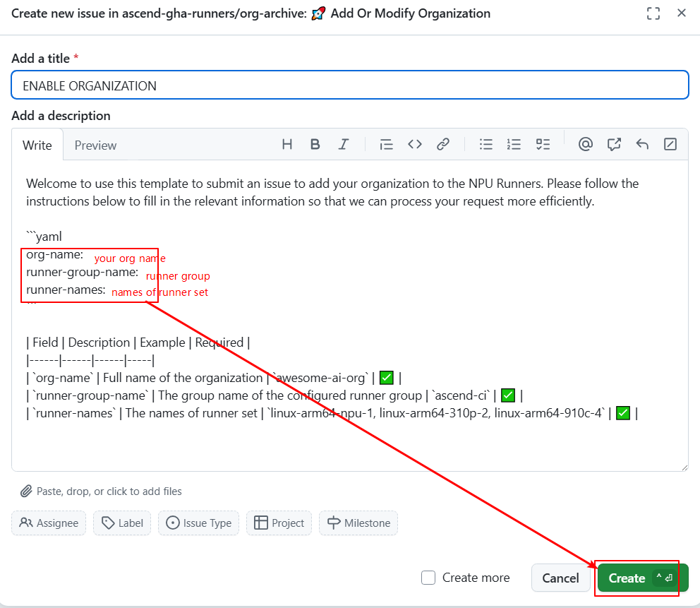
Task: Insert a quote block from toolbar
Action: coord(386,144)
